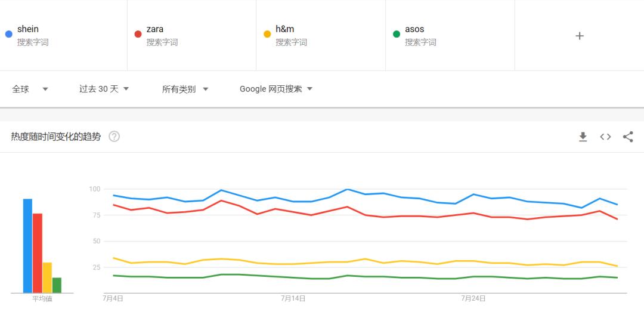644x321 pixels.
Task: Open the 过去 30 天 time range dropdown
Action: click(104, 89)
